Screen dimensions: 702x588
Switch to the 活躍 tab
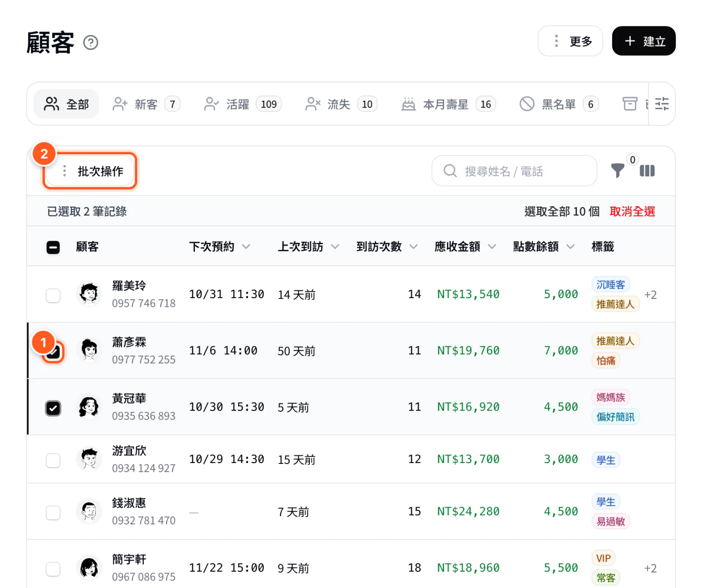pyautogui.click(x=243, y=104)
